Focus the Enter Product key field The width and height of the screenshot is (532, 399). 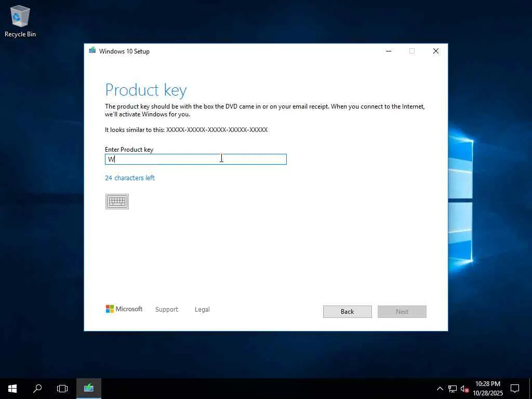(196, 159)
